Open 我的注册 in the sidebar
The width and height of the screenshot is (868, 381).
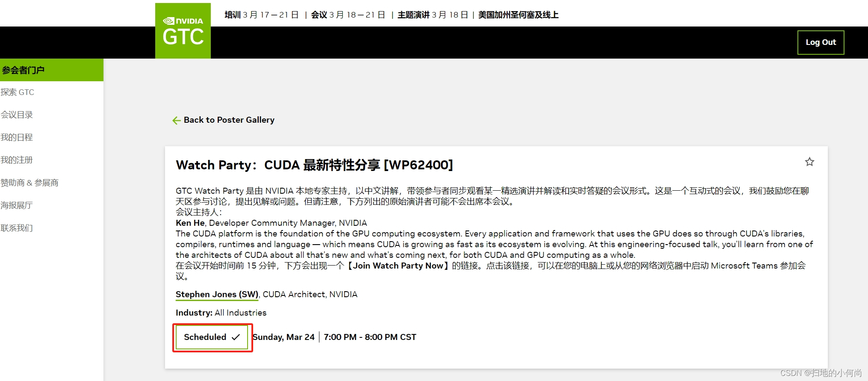point(17,160)
